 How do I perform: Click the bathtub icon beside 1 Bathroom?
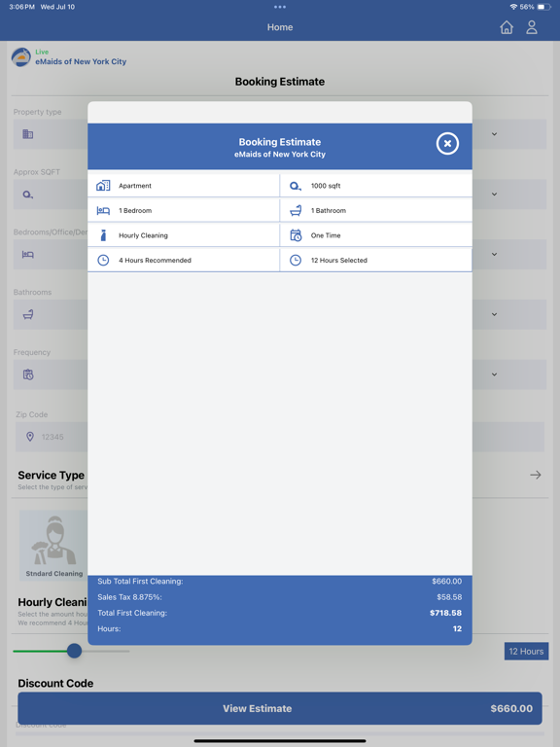tap(296, 210)
